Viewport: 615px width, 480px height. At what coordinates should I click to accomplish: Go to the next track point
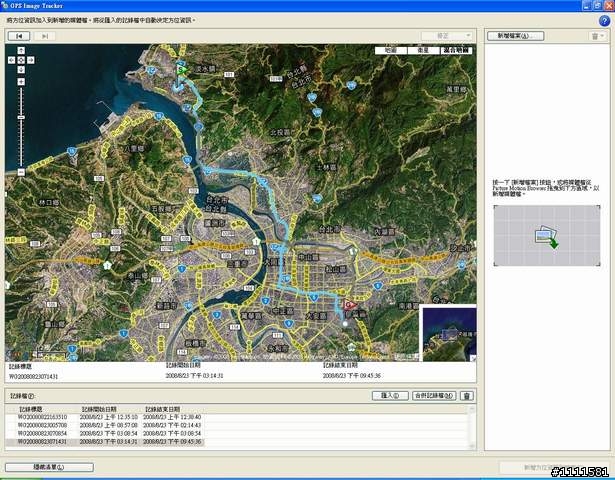point(44,36)
